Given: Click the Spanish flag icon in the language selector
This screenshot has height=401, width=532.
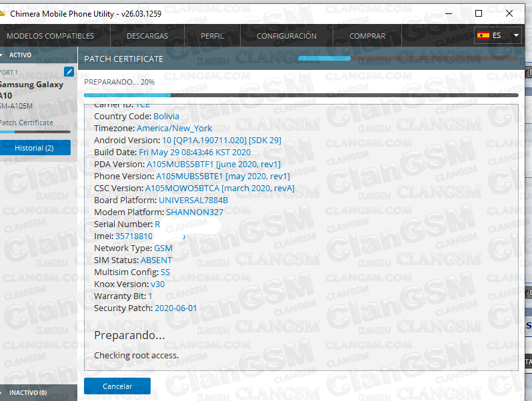Looking at the screenshot, I should 483,35.
